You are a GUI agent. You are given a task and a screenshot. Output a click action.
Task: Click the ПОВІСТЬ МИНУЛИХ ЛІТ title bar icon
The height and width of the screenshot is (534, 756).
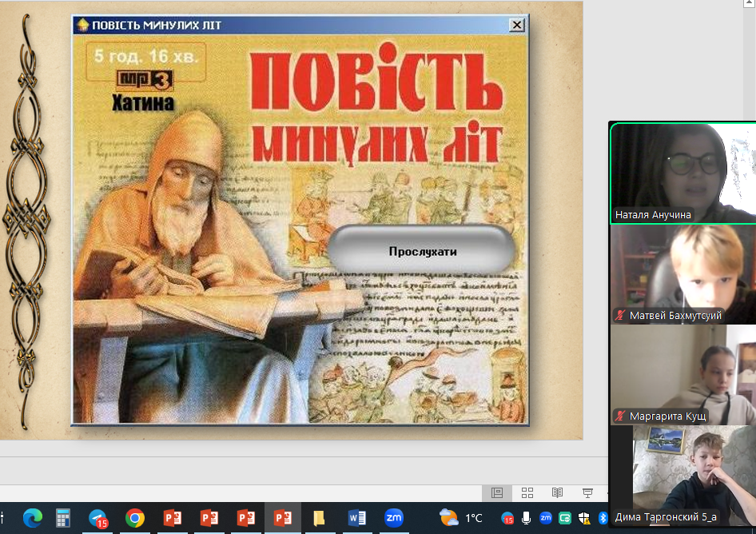(82, 25)
